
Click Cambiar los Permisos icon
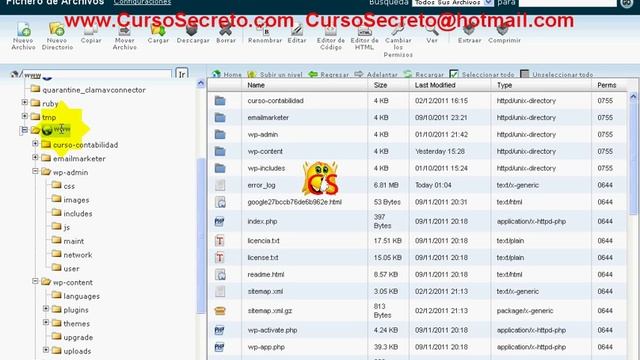pos(398,30)
